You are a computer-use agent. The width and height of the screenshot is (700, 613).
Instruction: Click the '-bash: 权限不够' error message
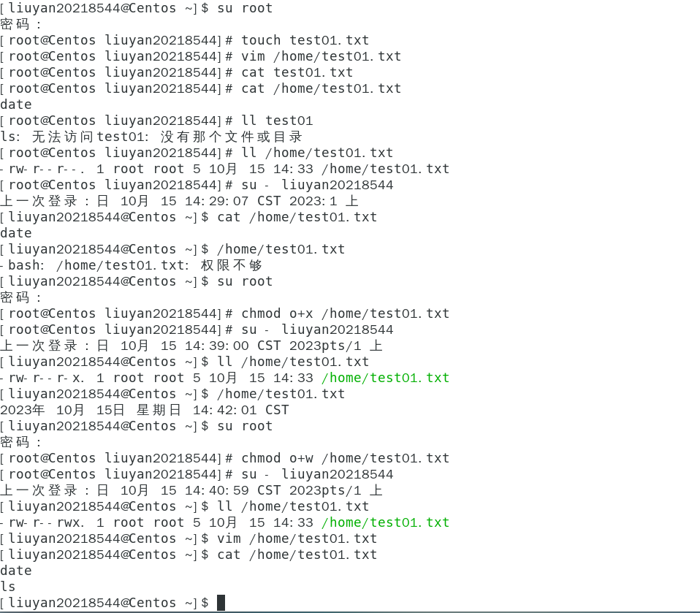click(x=132, y=265)
